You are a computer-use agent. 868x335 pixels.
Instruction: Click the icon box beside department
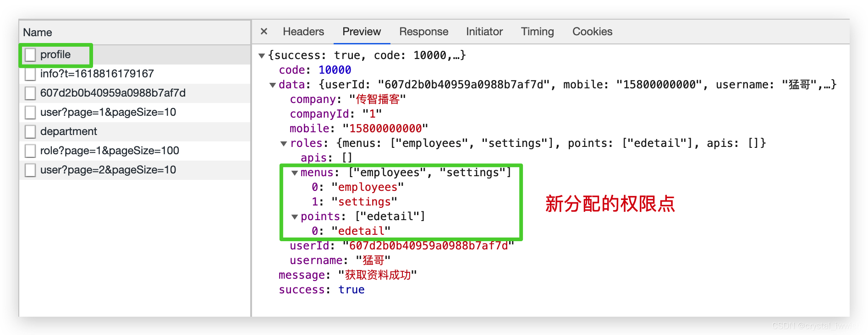tap(30, 132)
